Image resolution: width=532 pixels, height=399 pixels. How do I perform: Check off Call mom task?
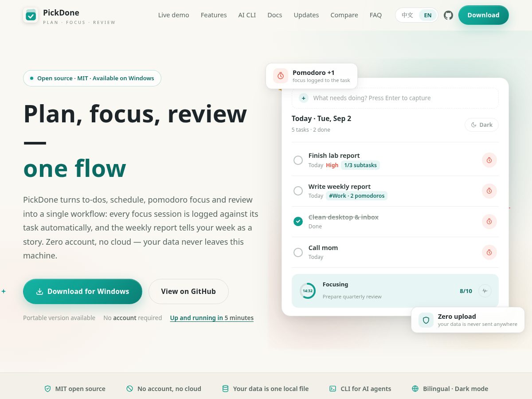(x=298, y=252)
